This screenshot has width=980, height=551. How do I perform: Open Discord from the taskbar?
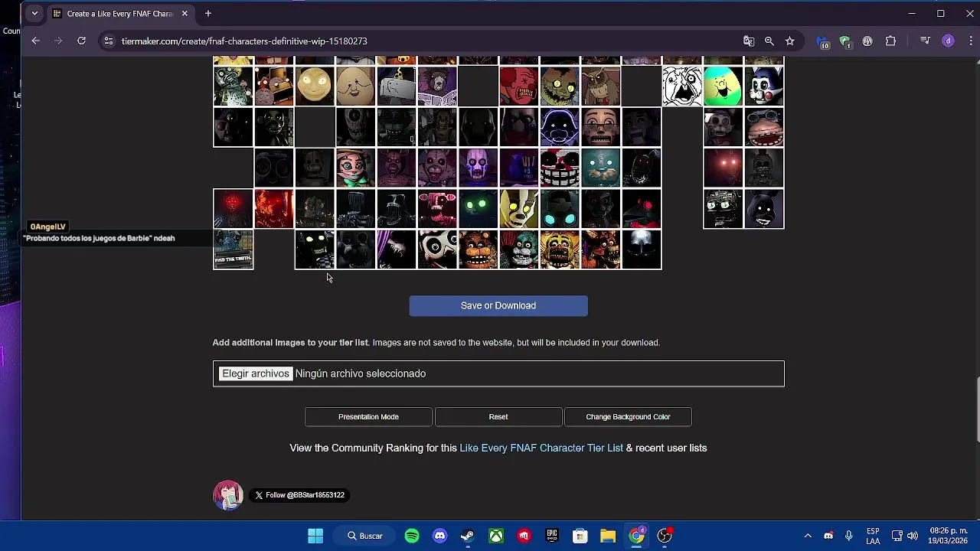(440, 536)
